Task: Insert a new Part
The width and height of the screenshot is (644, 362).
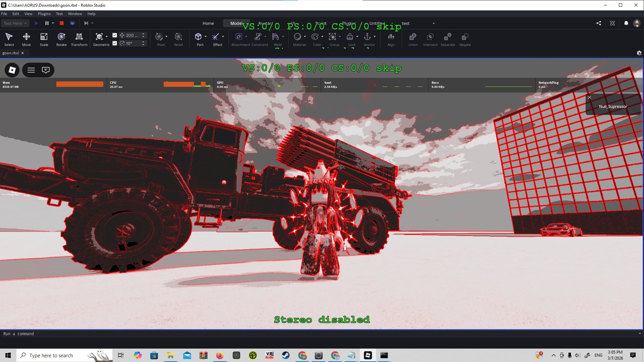Action: tap(199, 37)
